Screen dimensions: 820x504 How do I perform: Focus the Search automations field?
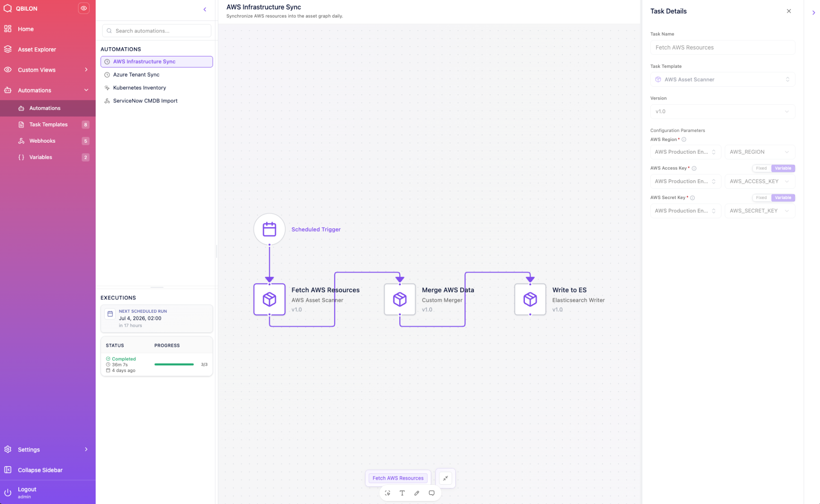click(x=157, y=31)
